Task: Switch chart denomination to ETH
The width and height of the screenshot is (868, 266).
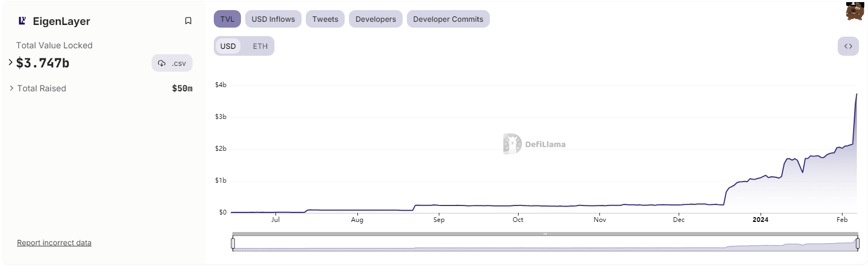Action: [x=260, y=46]
